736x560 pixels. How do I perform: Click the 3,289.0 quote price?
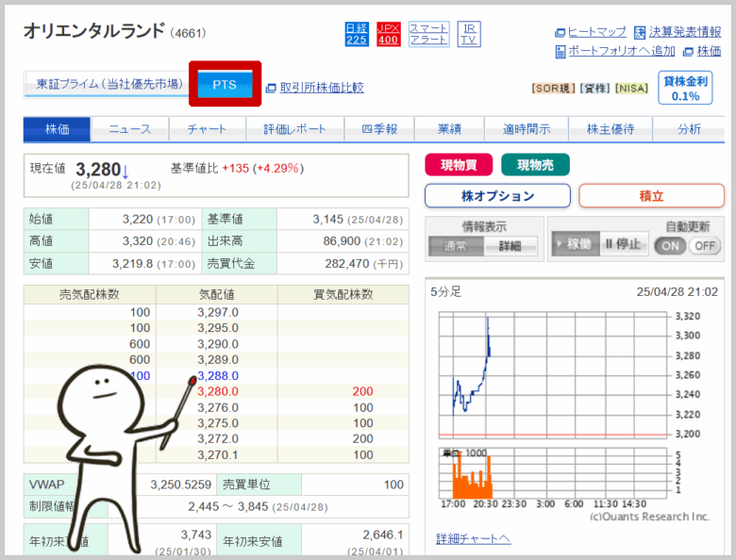pos(218,360)
